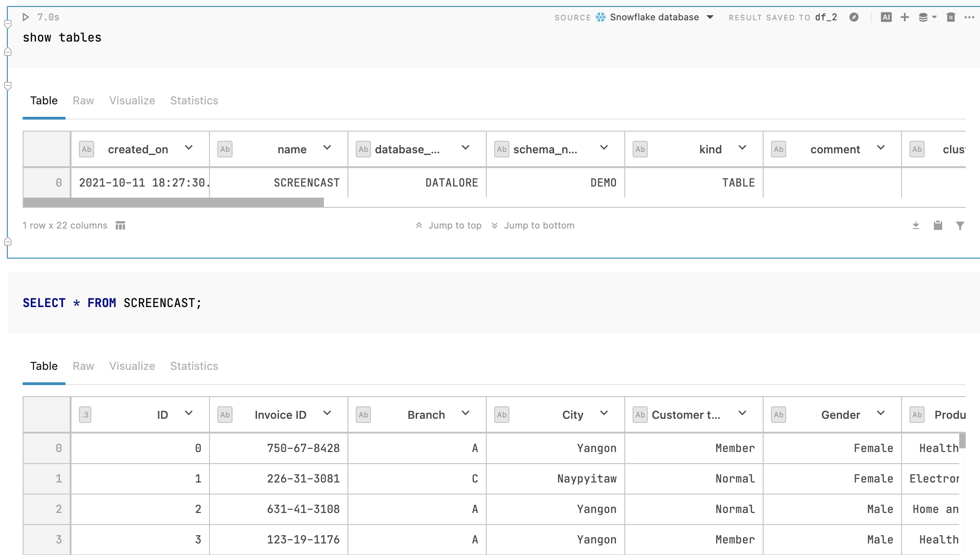Open the cell navigator compass icon
This screenshot has height=555, width=980.
coord(855,17)
